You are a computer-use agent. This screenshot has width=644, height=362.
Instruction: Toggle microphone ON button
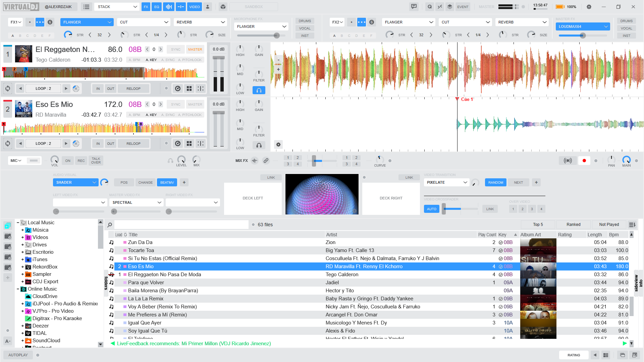pos(68,161)
